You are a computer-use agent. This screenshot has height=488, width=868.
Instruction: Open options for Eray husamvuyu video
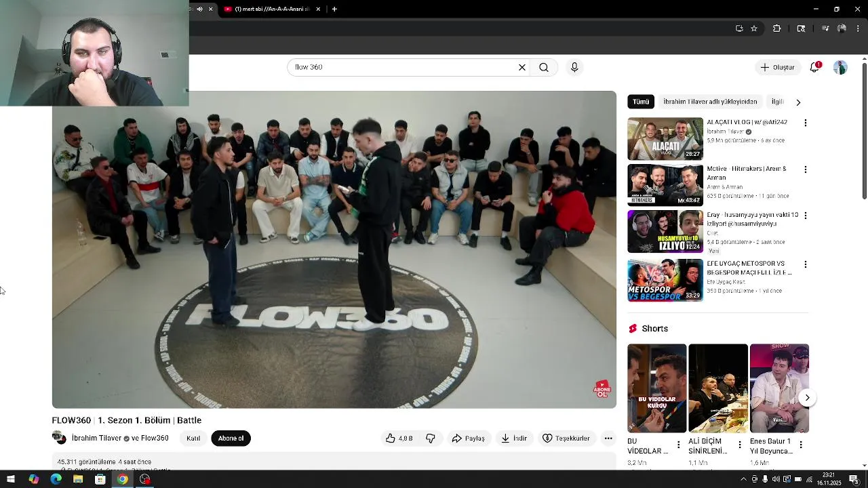tap(805, 216)
